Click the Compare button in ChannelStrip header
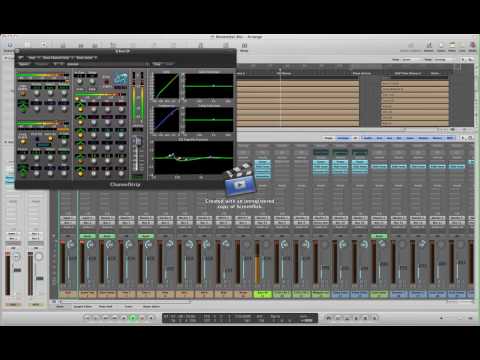The width and height of the screenshot is (480, 360). (41, 64)
